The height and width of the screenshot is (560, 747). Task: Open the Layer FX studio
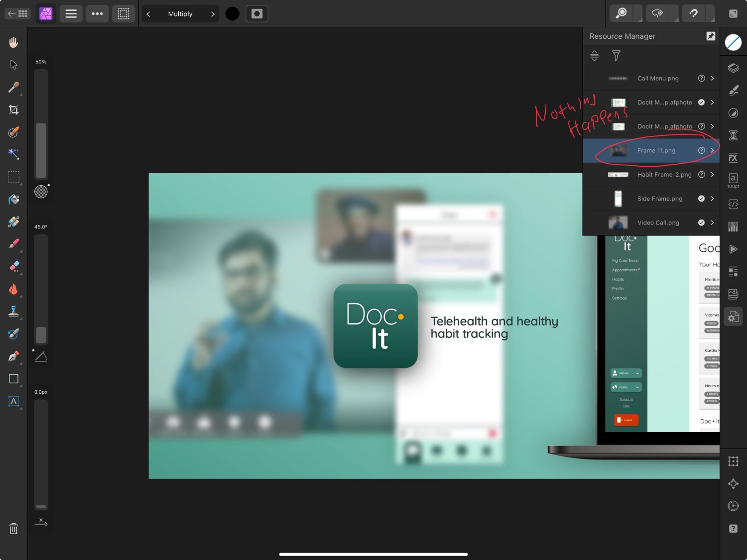click(x=733, y=158)
